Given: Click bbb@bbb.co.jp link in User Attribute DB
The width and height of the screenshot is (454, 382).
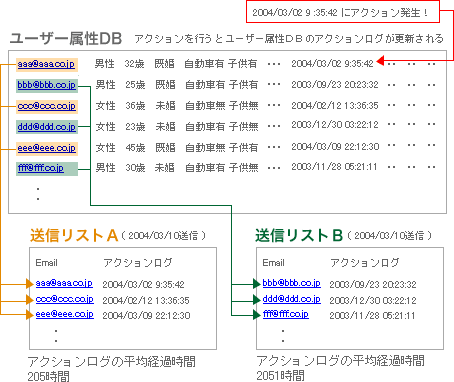Looking at the screenshot, I should coord(47,85).
